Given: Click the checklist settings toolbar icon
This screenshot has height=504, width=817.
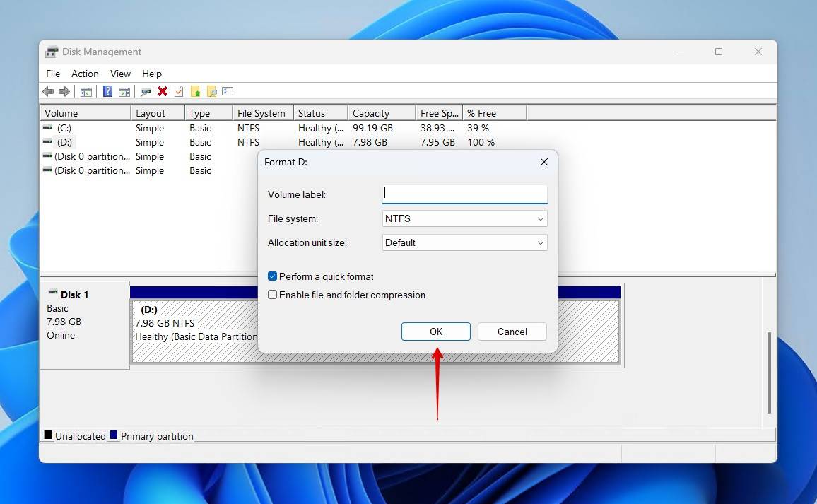Looking at the screenshot, I should pyautogui.click(x=228, y=91).
